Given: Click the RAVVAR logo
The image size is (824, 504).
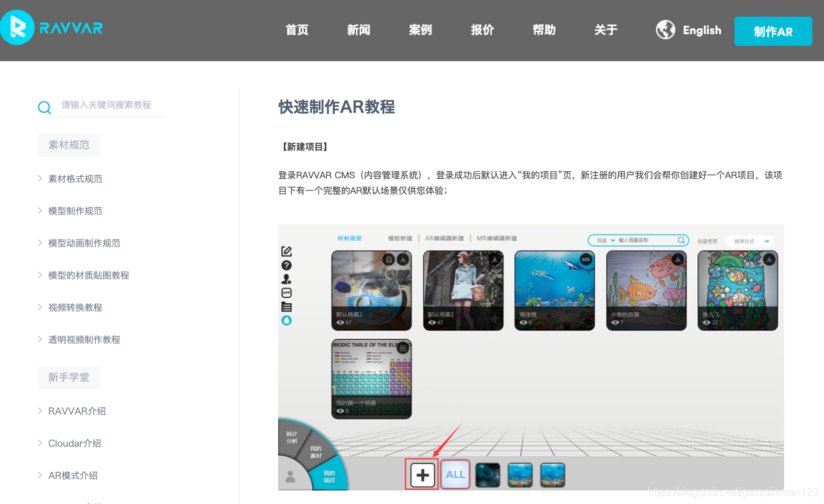Looking at the screenshot, I should [51, 28].
